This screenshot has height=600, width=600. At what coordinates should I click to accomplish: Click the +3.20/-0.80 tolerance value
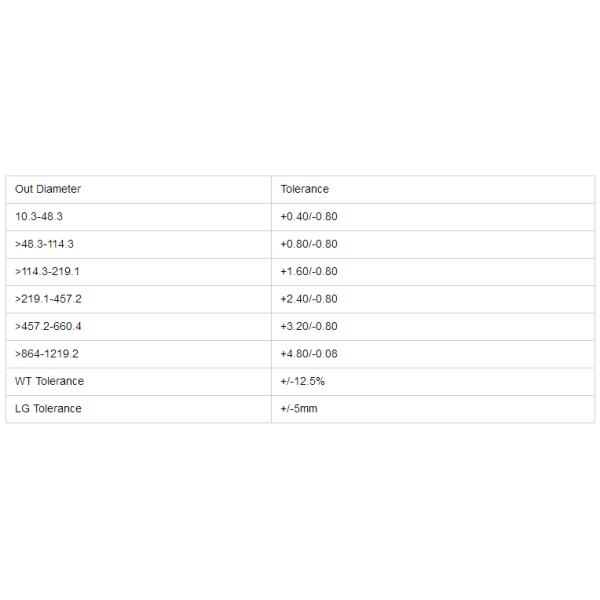click(309, 326)
